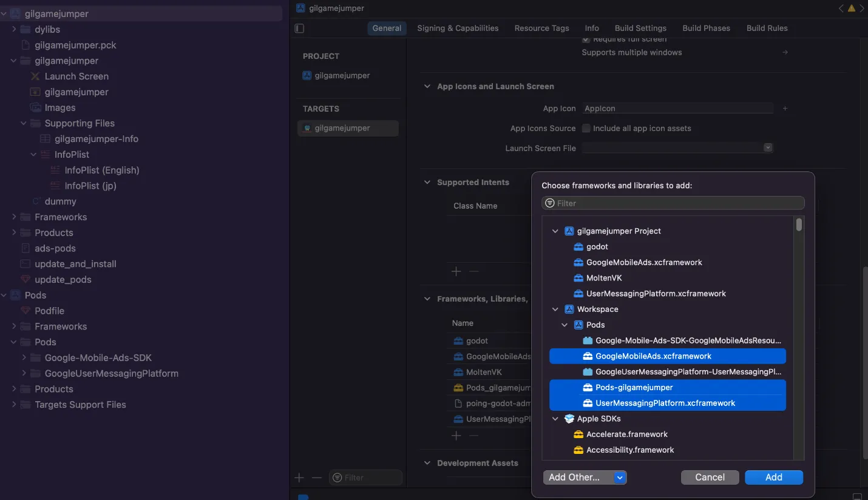Click the add target plus icon above the Filter field
The height and width of the screenshot is (500, 868).
pos(299,478)
